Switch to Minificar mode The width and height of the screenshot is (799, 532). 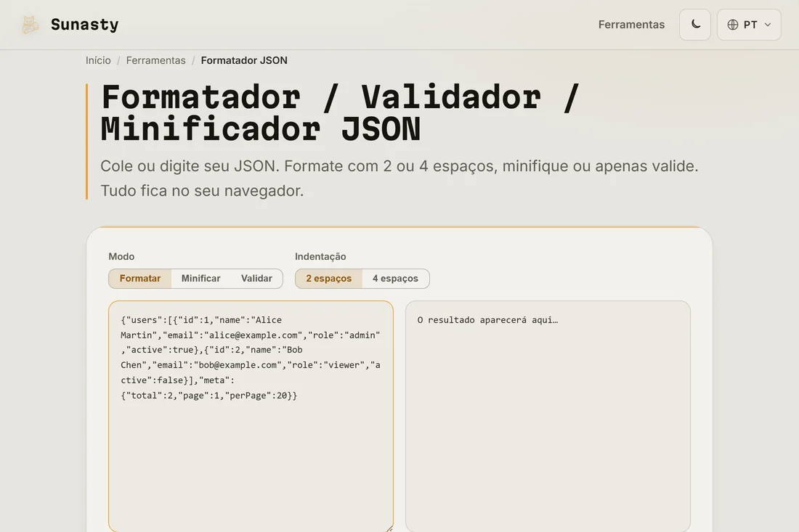(x=200, y=279)
